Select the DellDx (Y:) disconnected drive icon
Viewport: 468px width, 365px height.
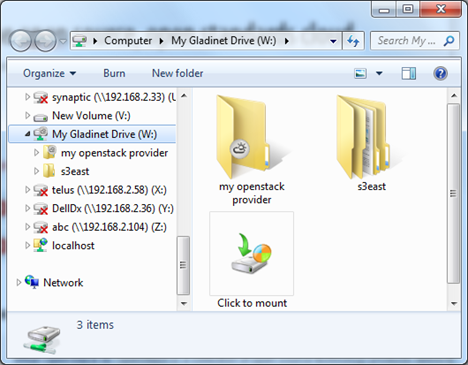41,209
